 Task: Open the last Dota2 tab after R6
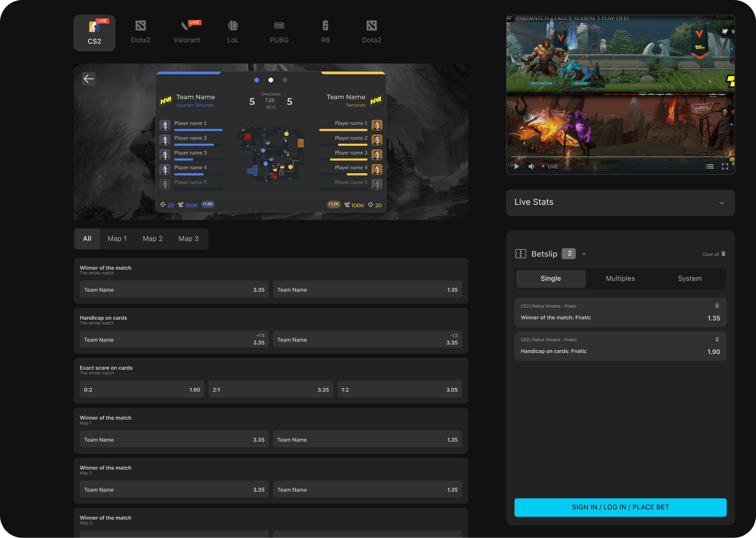(x=372, y=32)
